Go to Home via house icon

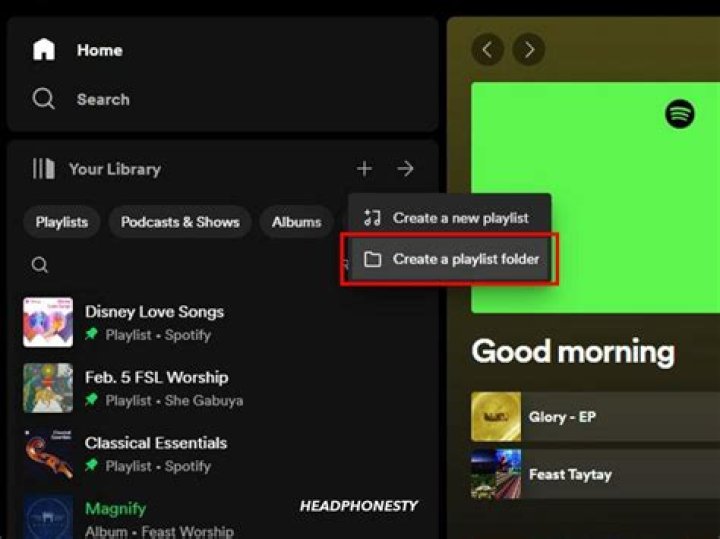[44, 50]
